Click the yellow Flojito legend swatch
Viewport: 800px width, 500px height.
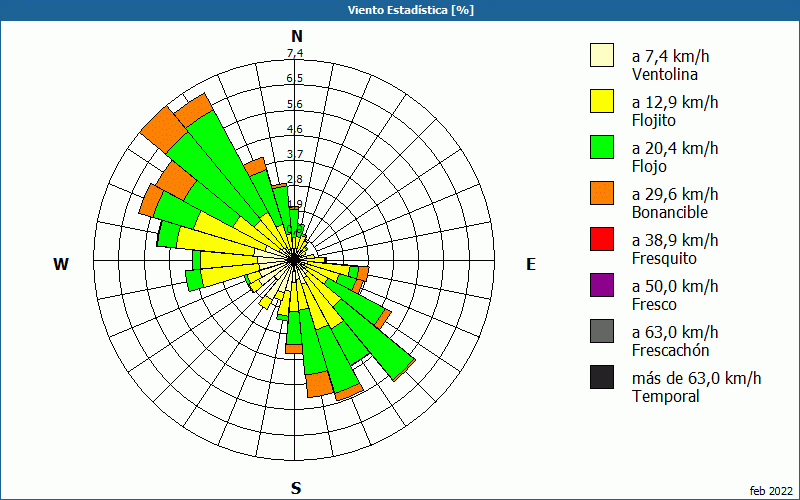coord(602,101)
